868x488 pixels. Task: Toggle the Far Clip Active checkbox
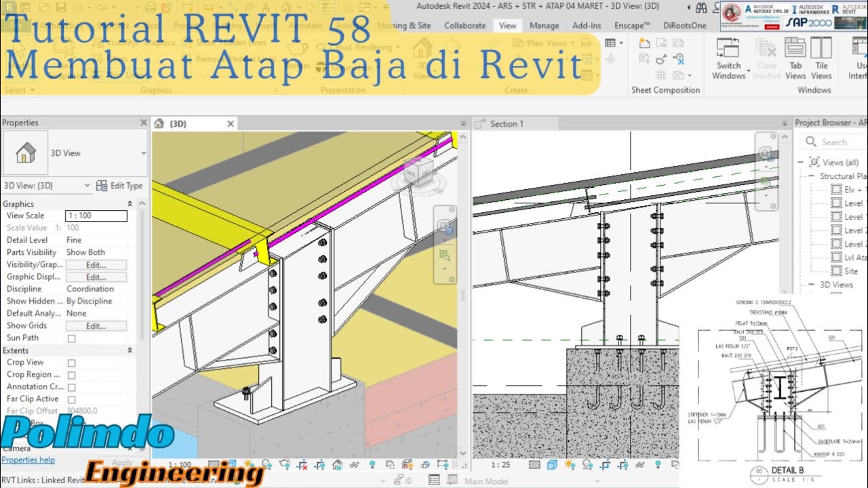pos(71,399)
